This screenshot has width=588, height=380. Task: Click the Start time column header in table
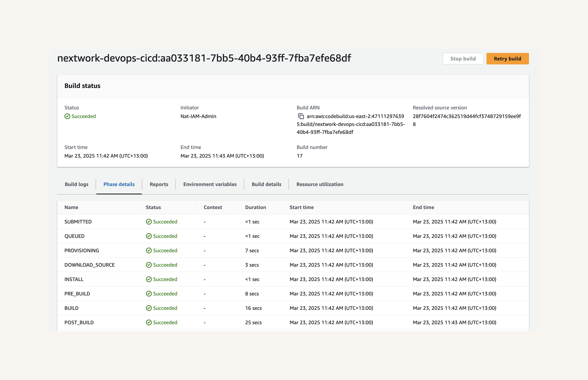pos(301,207)
